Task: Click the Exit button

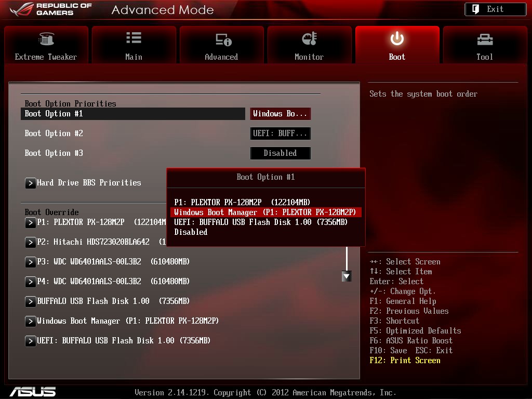Action: click(495, 9)
